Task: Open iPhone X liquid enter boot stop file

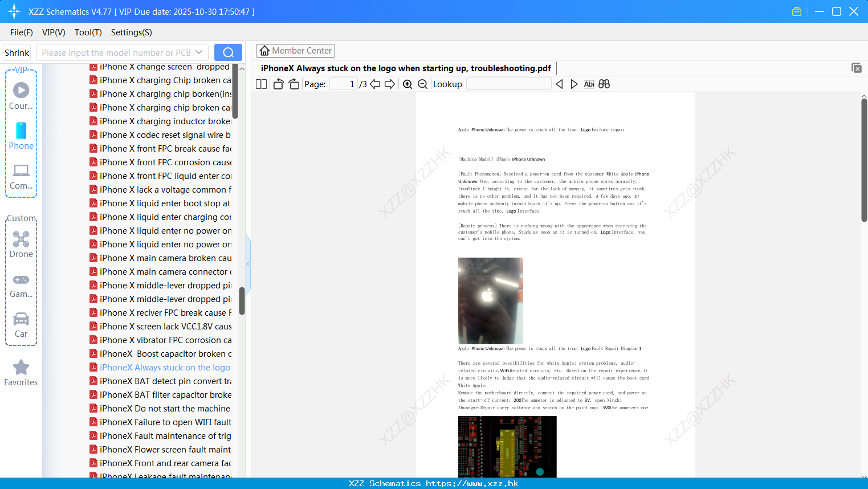Action: click(x=161, y=203)
